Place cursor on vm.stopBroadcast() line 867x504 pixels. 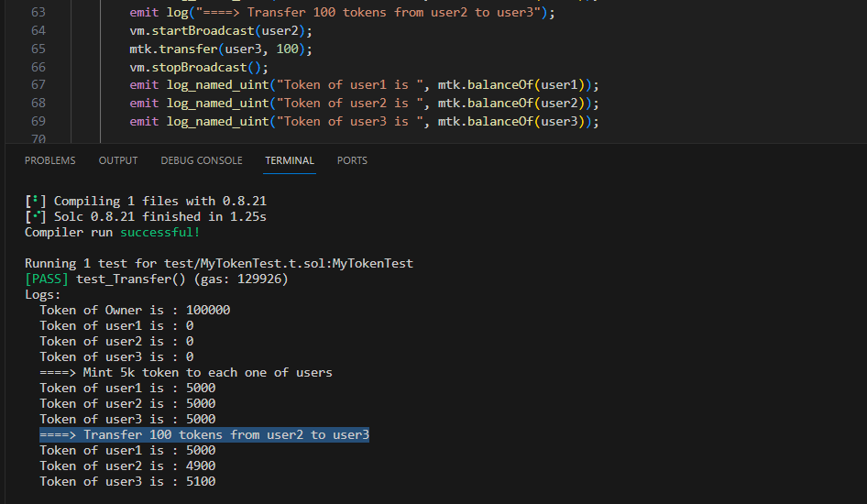(199, 68)
